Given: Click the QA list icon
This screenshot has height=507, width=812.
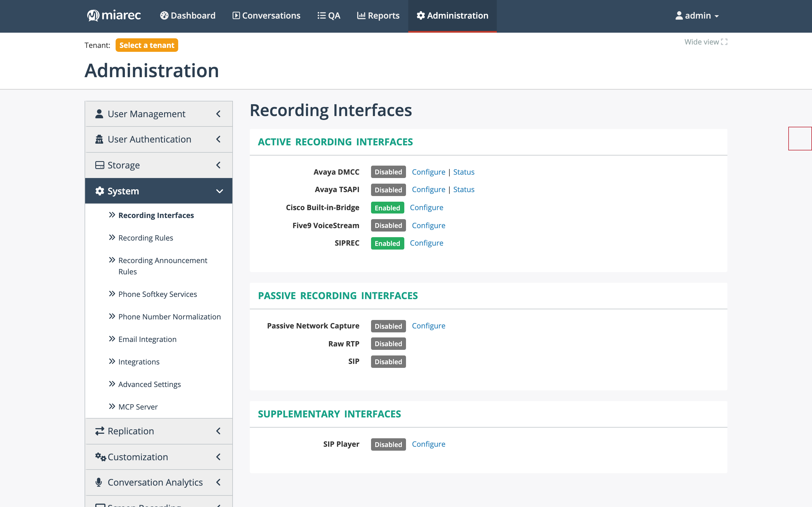Looking at the screenshot, I should tap(321, 15).
